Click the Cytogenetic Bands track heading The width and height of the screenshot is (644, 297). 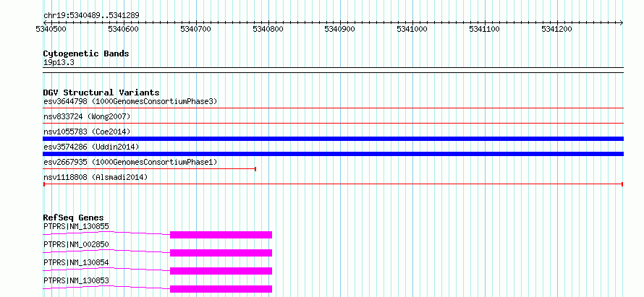(86, 53)
